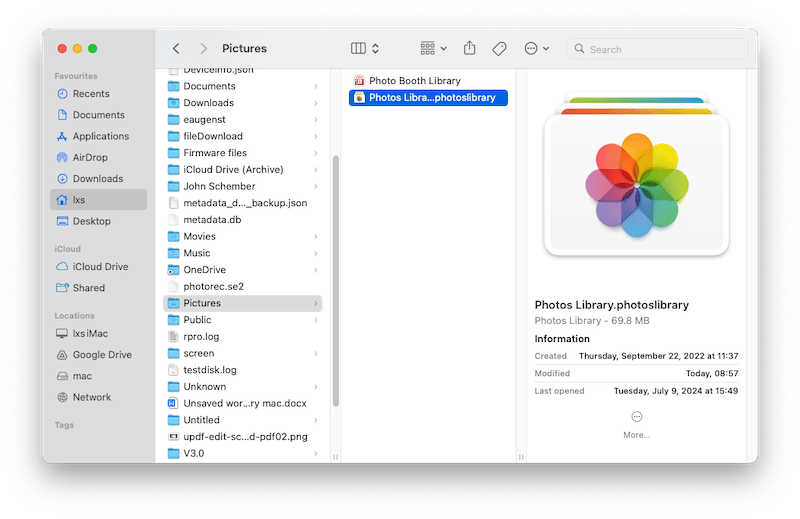This screenshot has height=519, width=800.
Task: Open the Network location in sidebar
Action: click(92, 397)
